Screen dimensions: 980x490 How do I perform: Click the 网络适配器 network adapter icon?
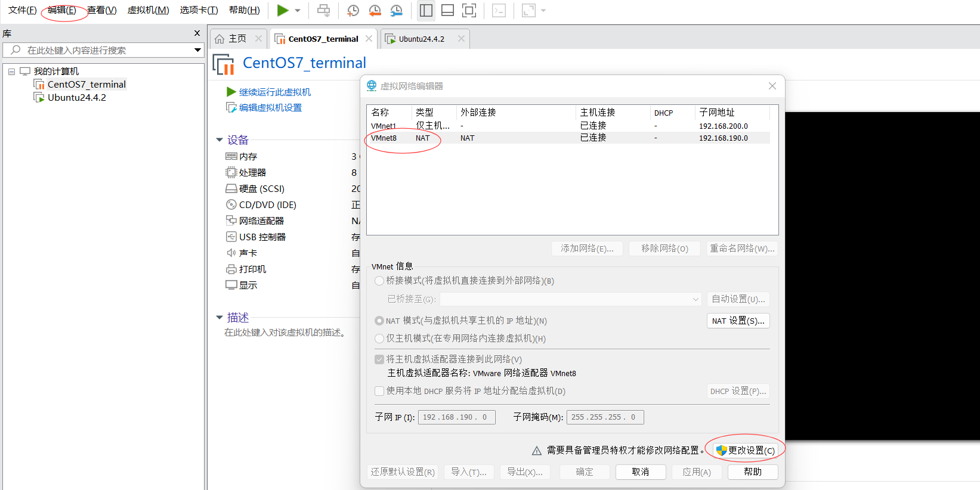pyautogui.click(x=231, y=221)
